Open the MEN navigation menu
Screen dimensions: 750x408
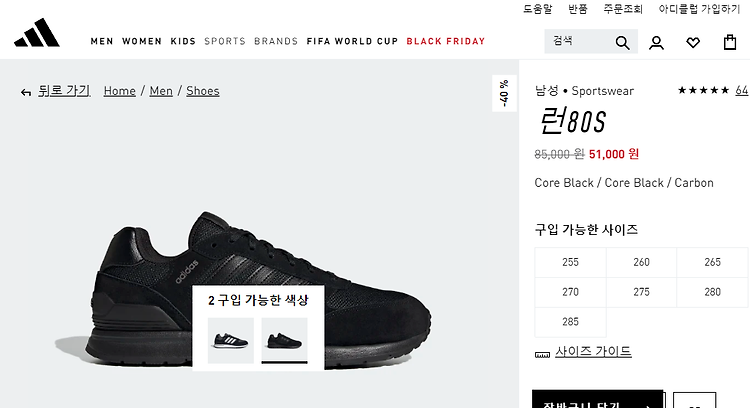tap(102, 41)
